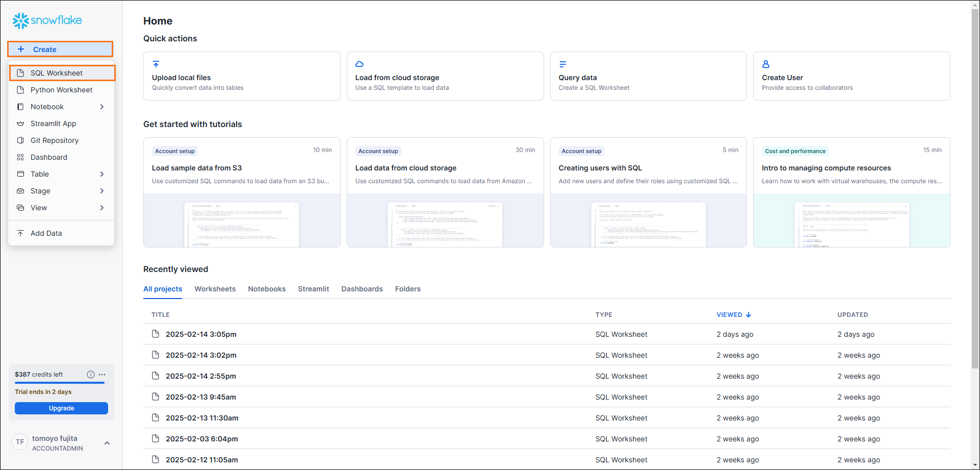Viewport: 980px width, 470px height.
Task: Click the Git Repository icon
Action: click(20, 140)
